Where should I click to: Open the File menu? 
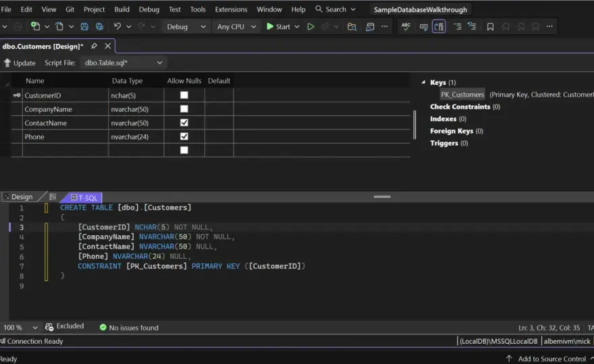[6, 9]
